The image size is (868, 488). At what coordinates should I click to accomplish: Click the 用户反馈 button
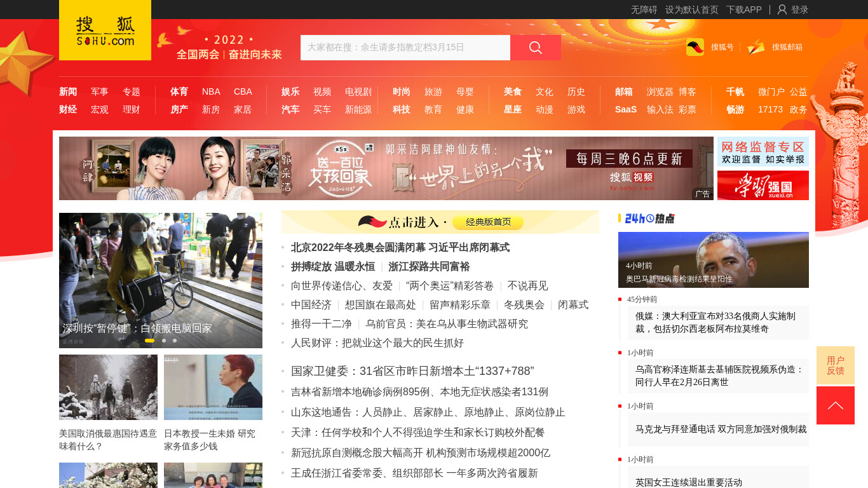point(836,365)
